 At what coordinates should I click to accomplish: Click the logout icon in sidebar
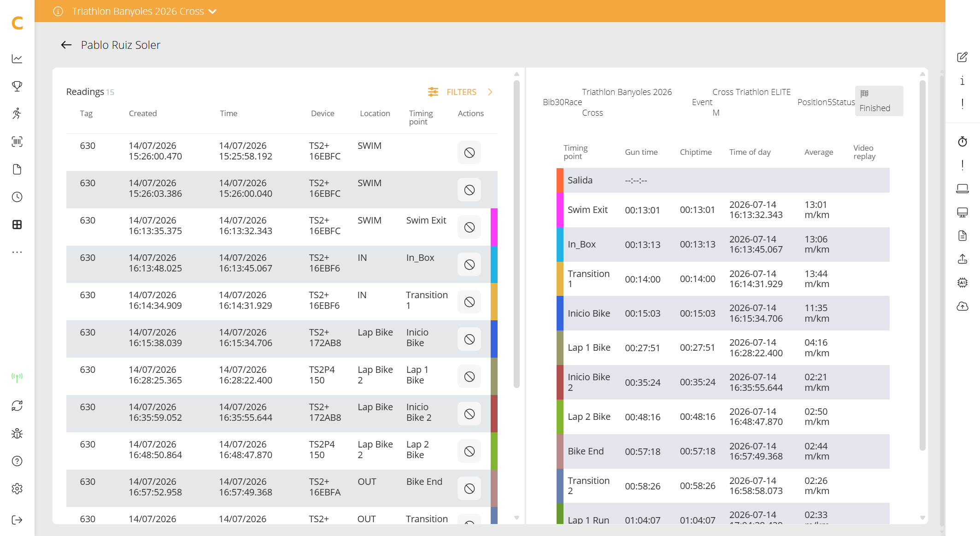coord(17,520)
